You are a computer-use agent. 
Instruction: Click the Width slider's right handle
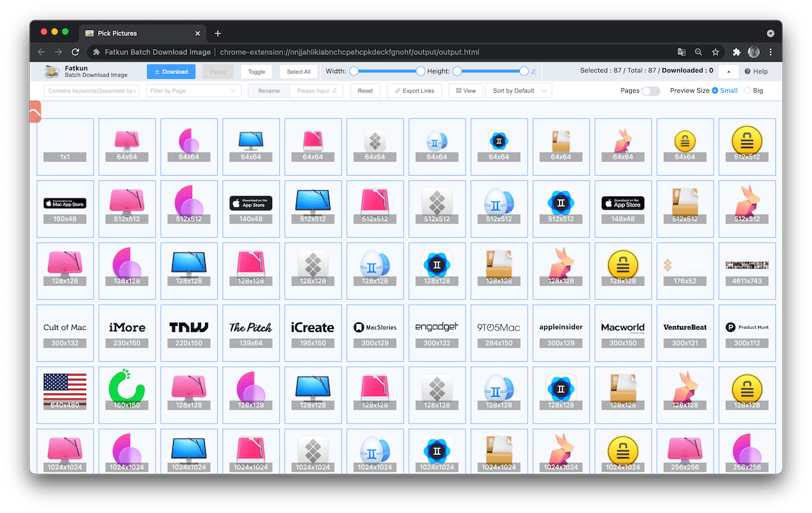421,71
